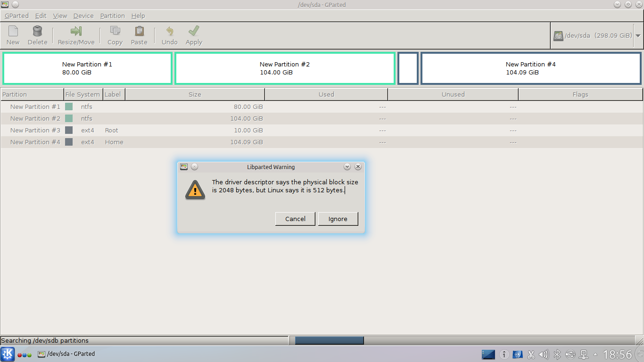Click the grey ntfs color swatch for New Partition #1

point(69,107)
